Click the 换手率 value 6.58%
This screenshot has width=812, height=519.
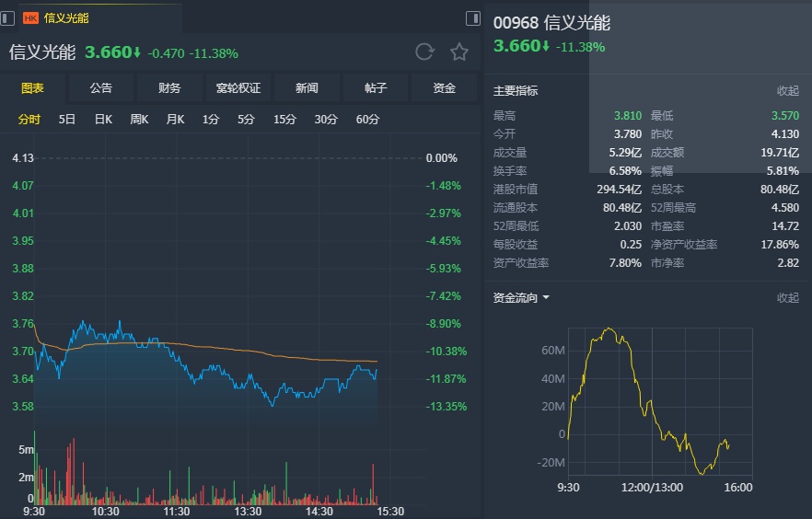click(625, 171)
